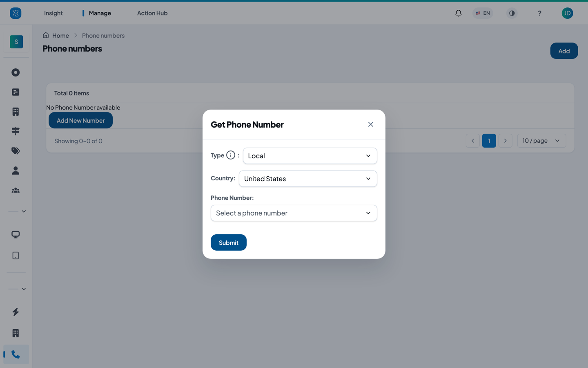Screen dimensions: 588x368
Task: Open the upper building sidebar icon
Action: (16, 112)
